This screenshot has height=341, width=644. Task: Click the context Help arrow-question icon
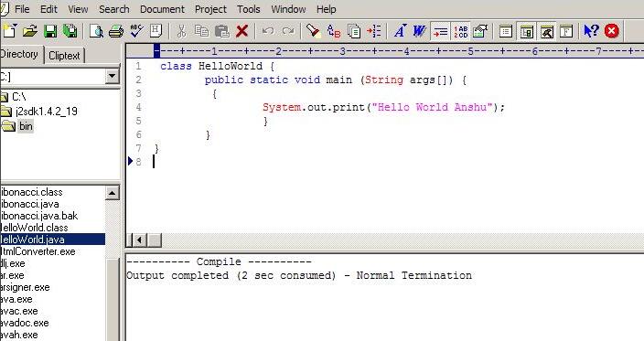[x=592, y=31]
